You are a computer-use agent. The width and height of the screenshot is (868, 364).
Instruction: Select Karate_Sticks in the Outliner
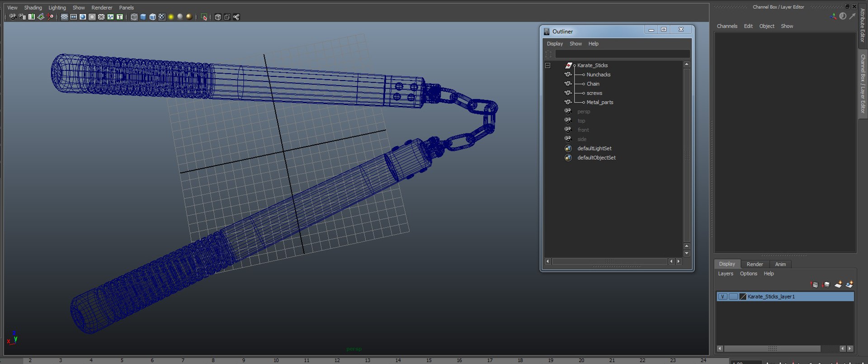click(x=592, y=66)
